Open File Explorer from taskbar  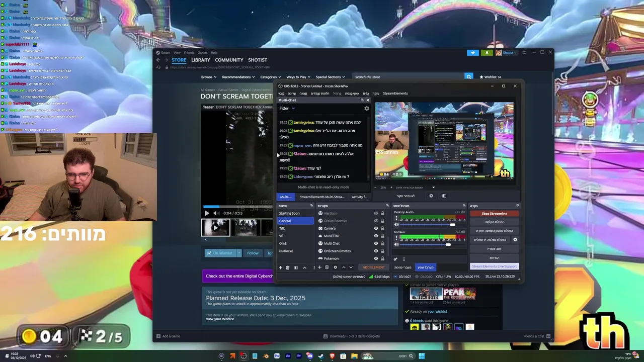(354, 356)
